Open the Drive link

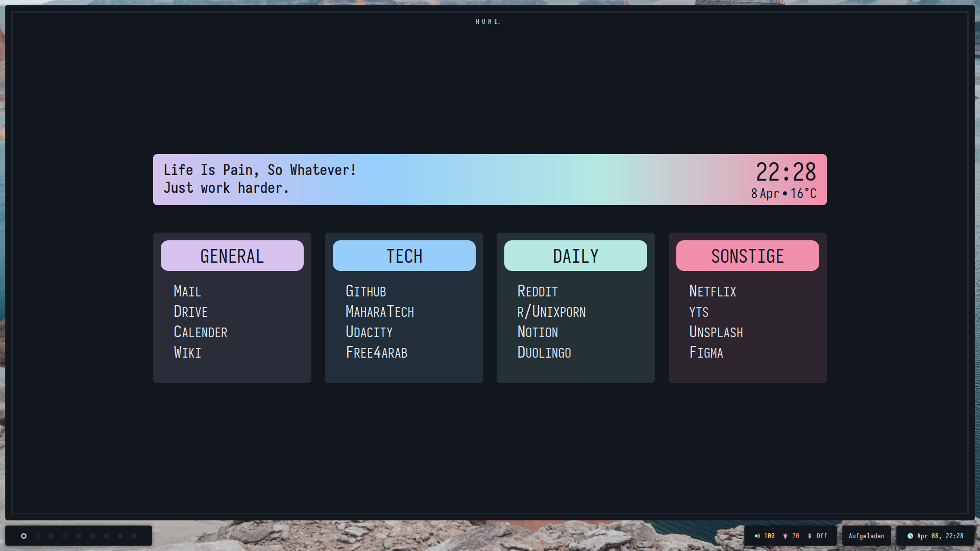190,312
